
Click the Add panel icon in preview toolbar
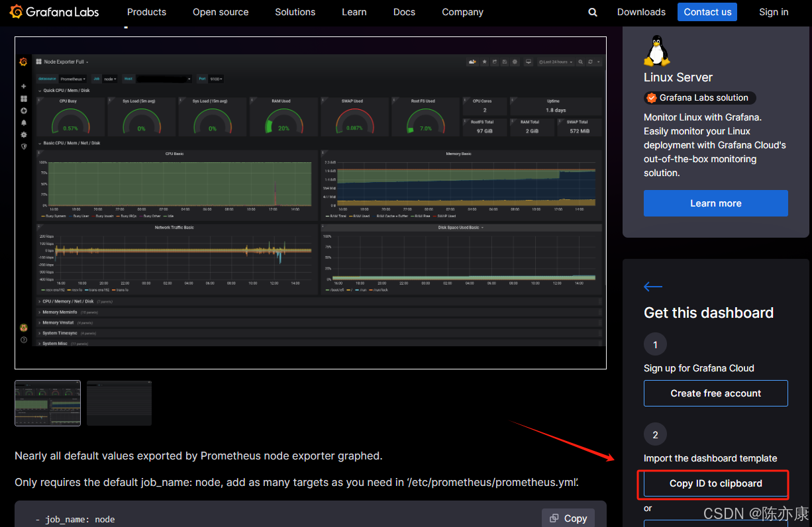(472, 62)
